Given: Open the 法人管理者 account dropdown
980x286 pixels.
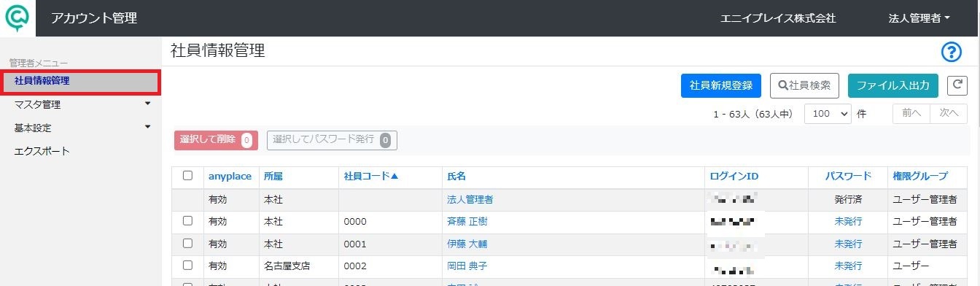Looking at the screenshot, I should 919,18.
